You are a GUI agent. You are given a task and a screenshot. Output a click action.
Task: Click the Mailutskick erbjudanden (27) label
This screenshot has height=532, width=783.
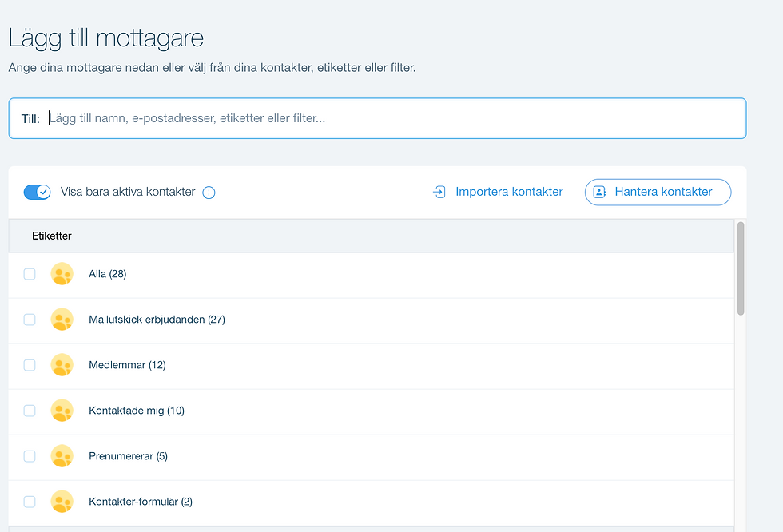coord(157,320)
